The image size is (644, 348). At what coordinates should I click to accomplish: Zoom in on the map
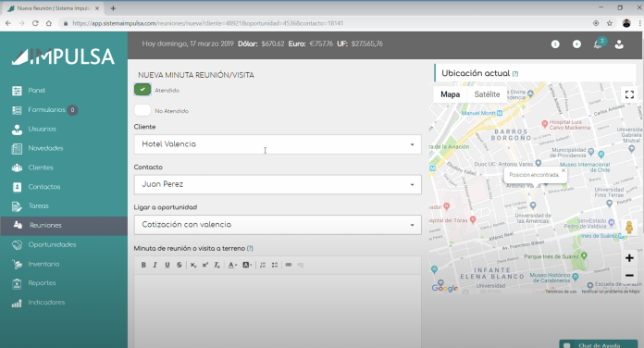pyautogui.click(x=629, y=258)
